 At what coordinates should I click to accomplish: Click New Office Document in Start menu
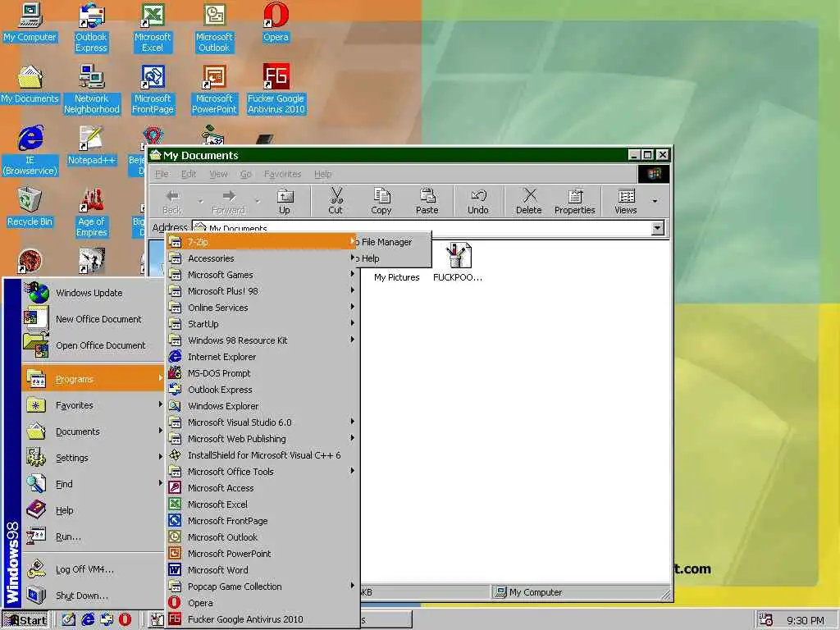[94, 319]
